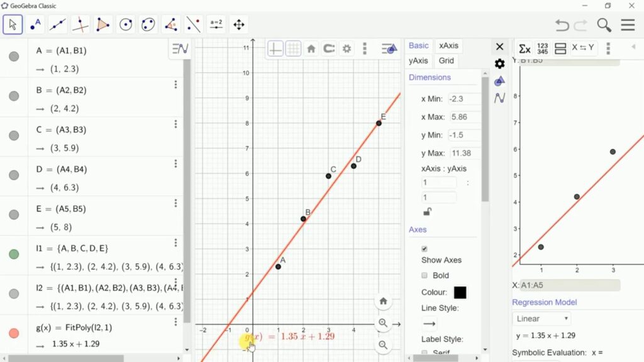Viewport: 644px width, 362px height.
Task: Select the Move arrow tool
Action: click(13, 25)
